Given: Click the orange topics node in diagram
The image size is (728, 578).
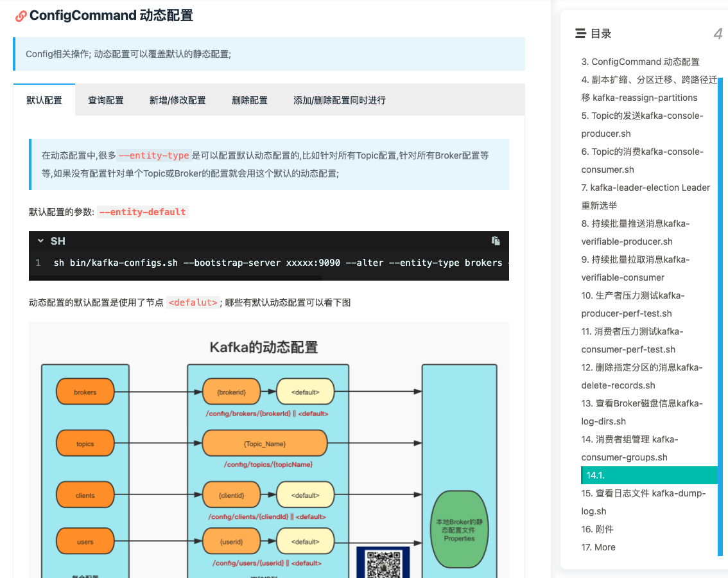Looking at the screenshot, I should [x=85, y=443].
